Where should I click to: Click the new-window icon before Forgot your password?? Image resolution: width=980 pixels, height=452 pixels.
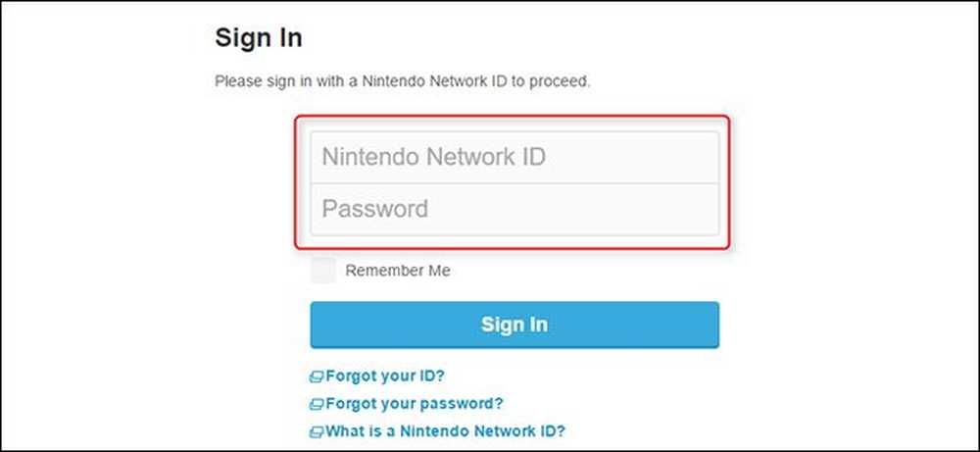[x=317, y=405]
